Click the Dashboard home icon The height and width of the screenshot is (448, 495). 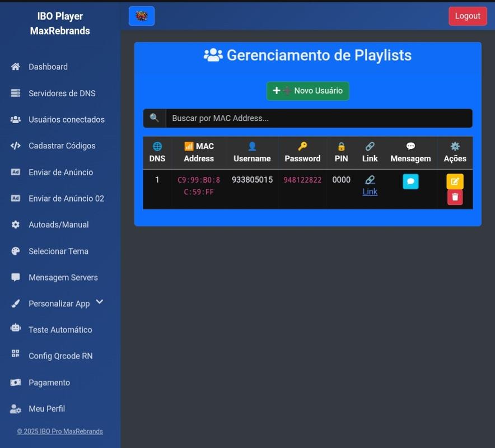pos(16,67)
